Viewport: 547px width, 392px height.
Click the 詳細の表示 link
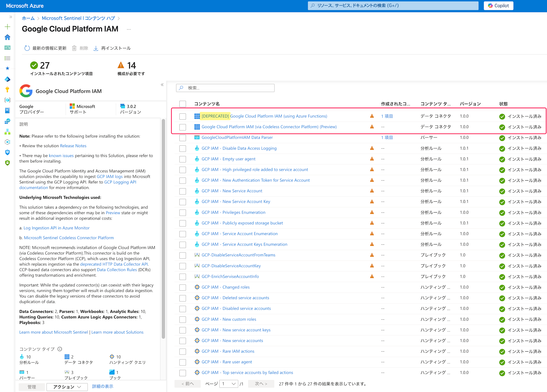click(x=103, y=386)
